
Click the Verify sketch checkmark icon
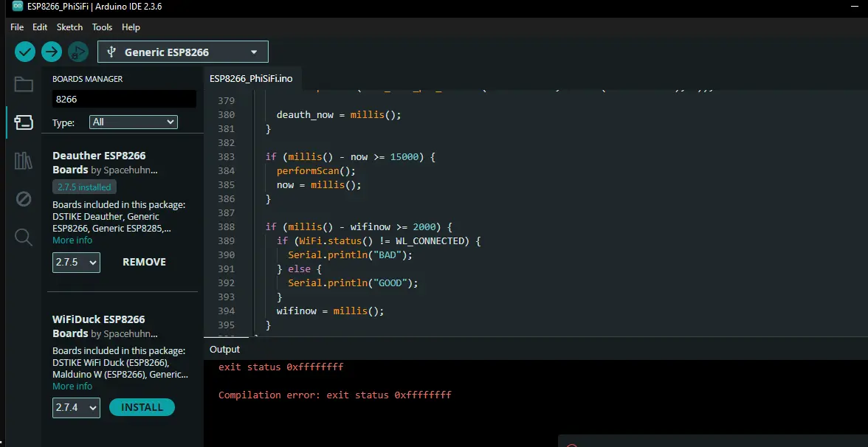pyautogui.click(x=25, y=52)
